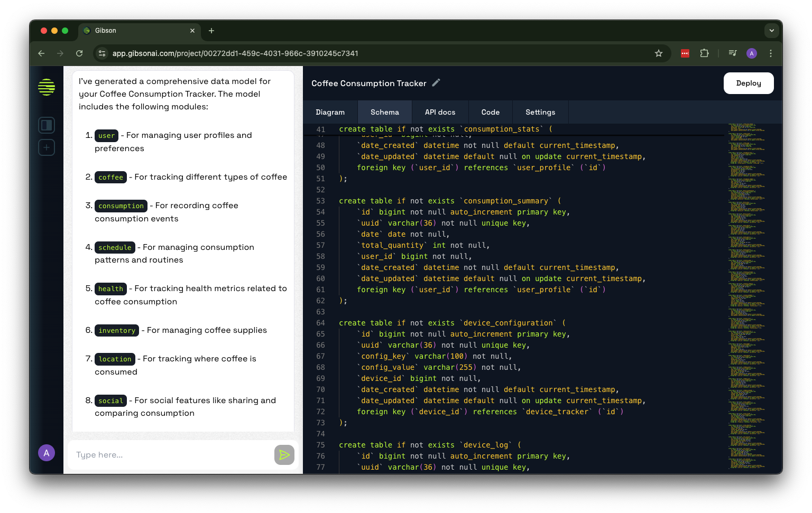812x513 pixels.
Task: Open user avatar A in sidebar
Action: [x=47, y=453]
